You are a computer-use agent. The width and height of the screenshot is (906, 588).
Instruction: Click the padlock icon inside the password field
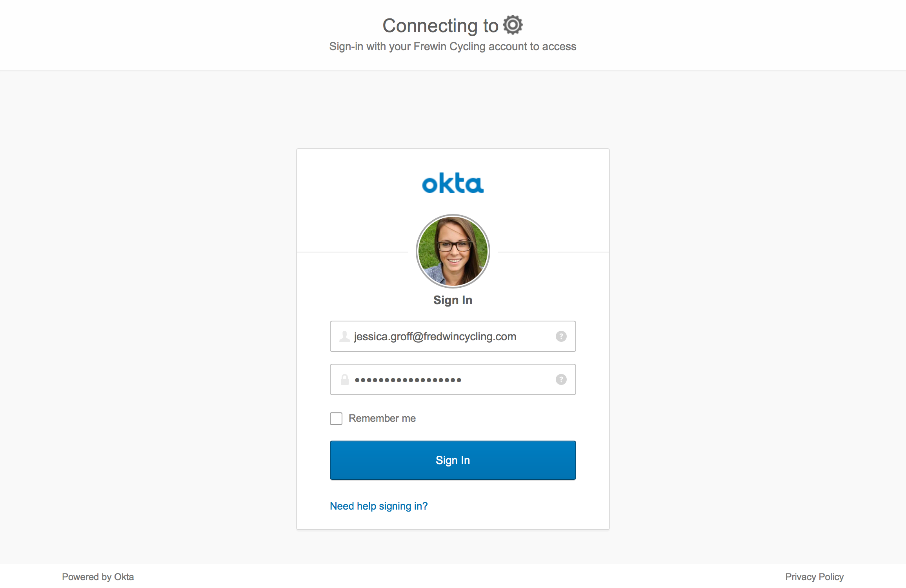(x=344, y=379)
